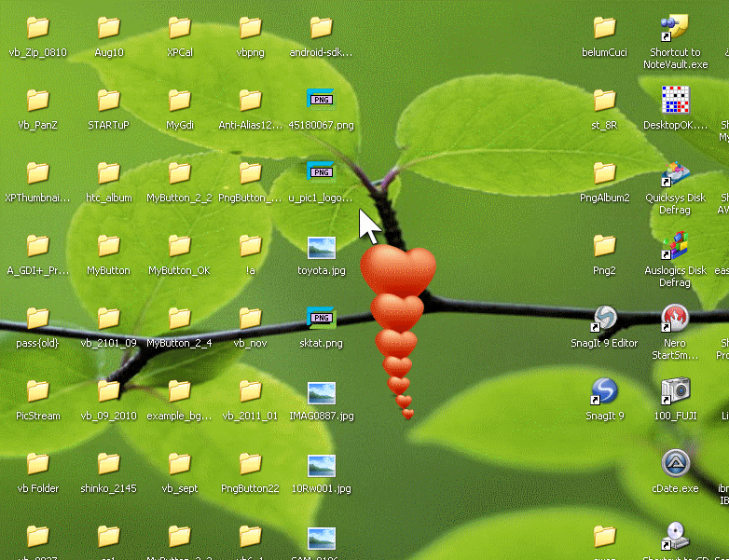The image size is (729, 560).
Task: Open Auslogics Disk Defrag shortcut
Action: point(675,247)
